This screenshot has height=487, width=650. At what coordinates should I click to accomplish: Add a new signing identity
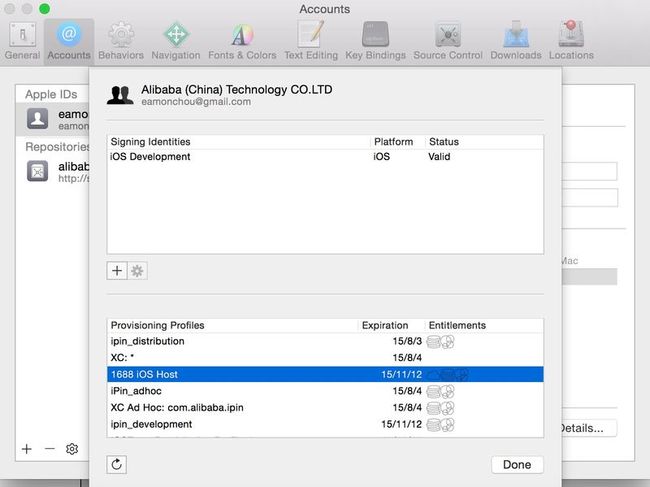pyautogui.click(x=117, y=271)
